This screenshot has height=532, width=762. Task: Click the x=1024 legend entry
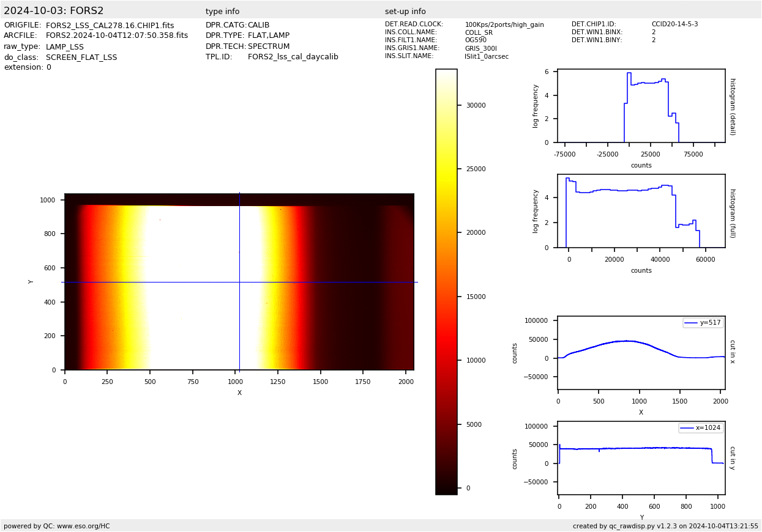[x=701, y=428]
